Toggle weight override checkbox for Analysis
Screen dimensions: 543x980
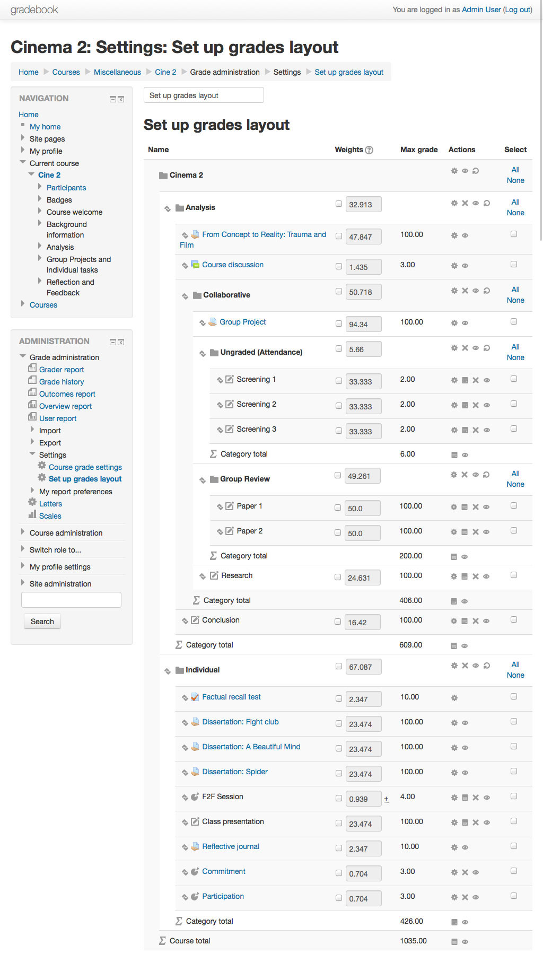[338, 204]
